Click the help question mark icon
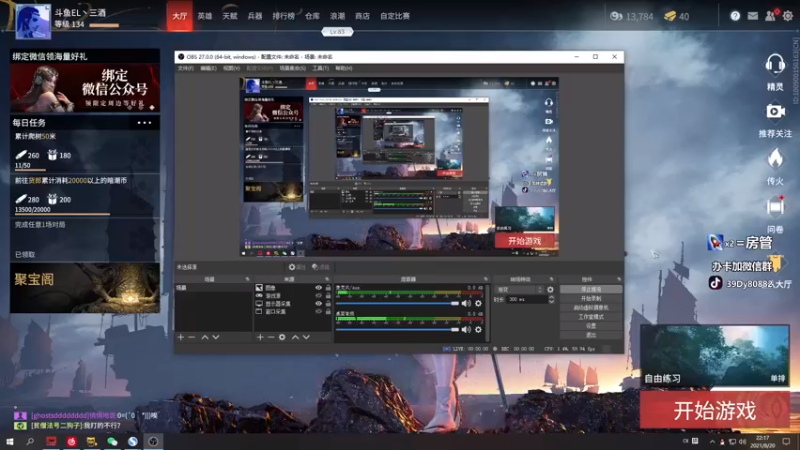800x450 pixels. pyautogui.click(x=736, y=16)
